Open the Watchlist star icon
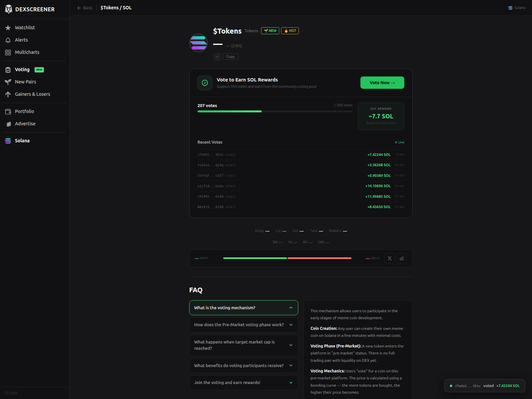This screenshot has width=532, height=399. 8,28
